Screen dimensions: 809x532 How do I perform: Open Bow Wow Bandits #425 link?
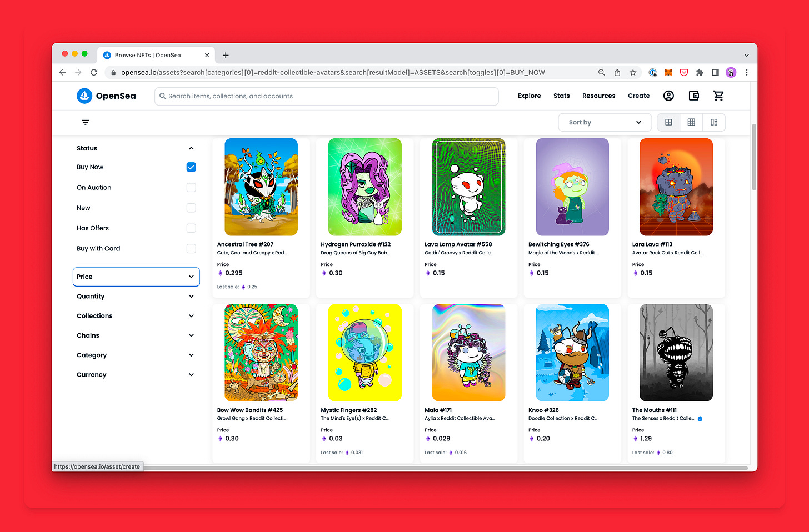(250, 410)
